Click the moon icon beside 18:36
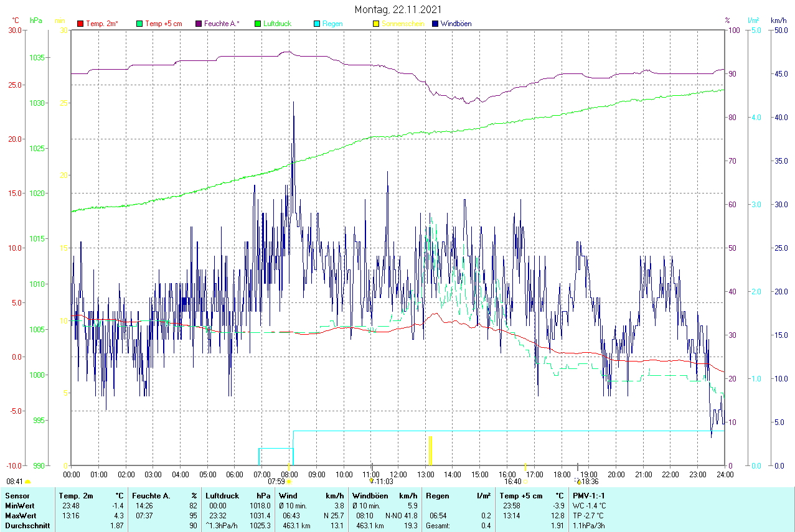The height and width of the screenshot is (532, 795). (578, 481)
